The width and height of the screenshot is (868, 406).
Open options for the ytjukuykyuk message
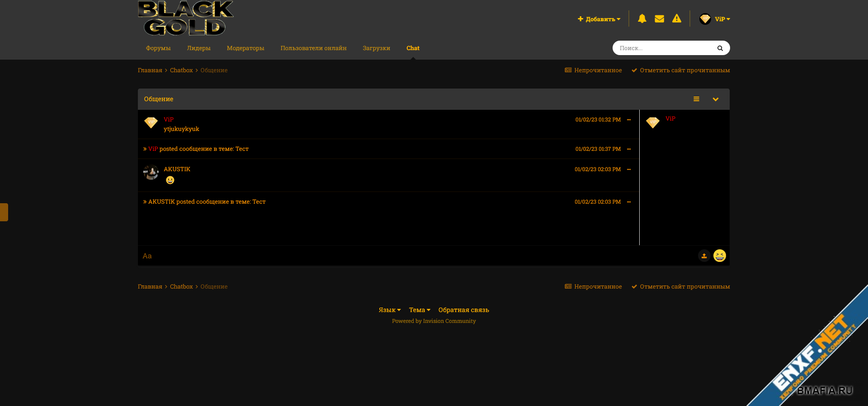click(x=629, y=120)
